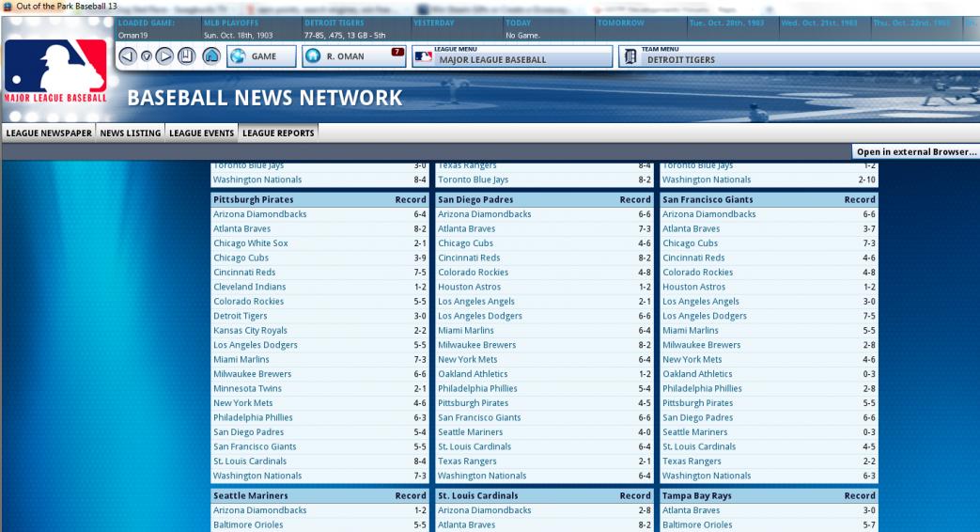
Task: Click the TODAY schedule column
Action: pos(549,29)
